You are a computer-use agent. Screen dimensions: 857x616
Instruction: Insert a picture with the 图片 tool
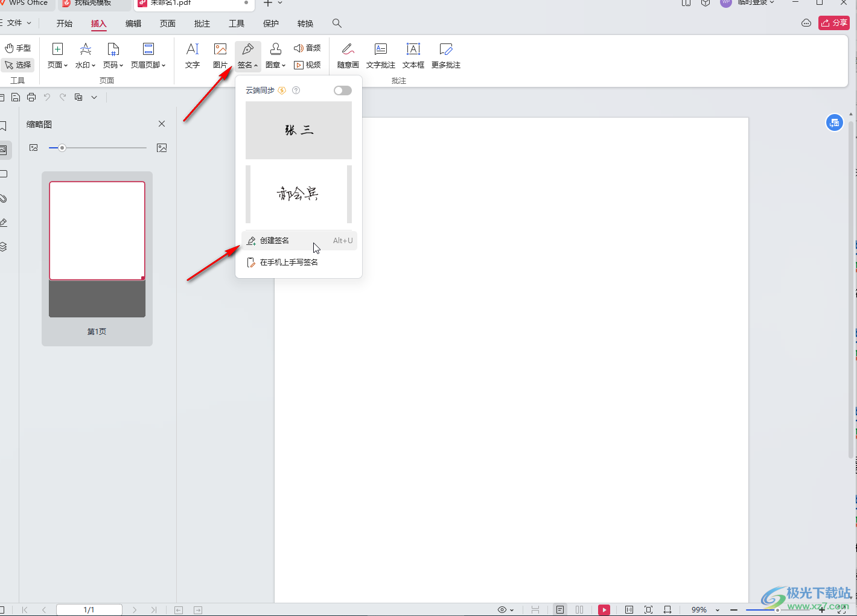point(220,56)
